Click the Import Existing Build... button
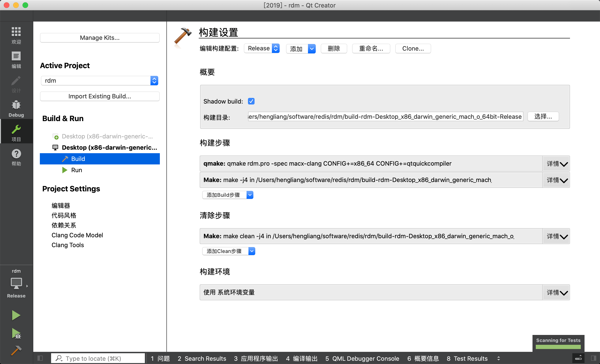Viewport: 600px width, 364px height. pyautogui.click(x=100, y=96)
